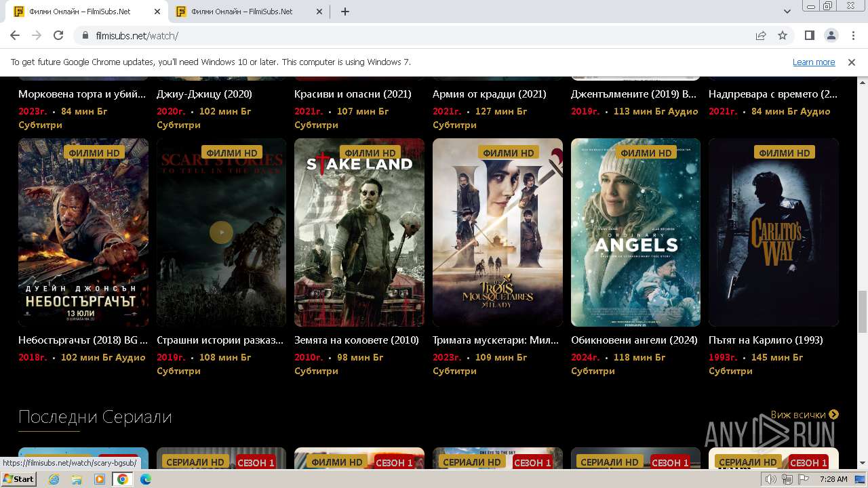
Task: Open the network tray icon
Action: pos(787,479)
